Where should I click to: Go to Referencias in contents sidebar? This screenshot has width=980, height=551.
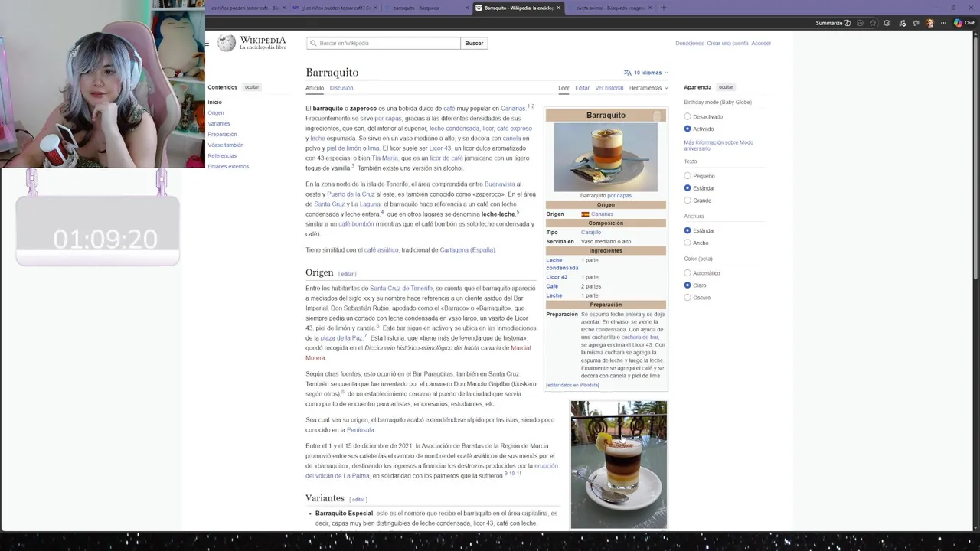pyautogui.click(x=222, y=156)
